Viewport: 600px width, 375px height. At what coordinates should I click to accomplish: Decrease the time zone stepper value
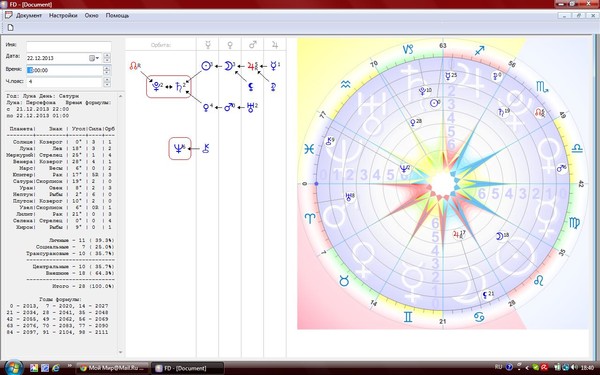point(107,84)
